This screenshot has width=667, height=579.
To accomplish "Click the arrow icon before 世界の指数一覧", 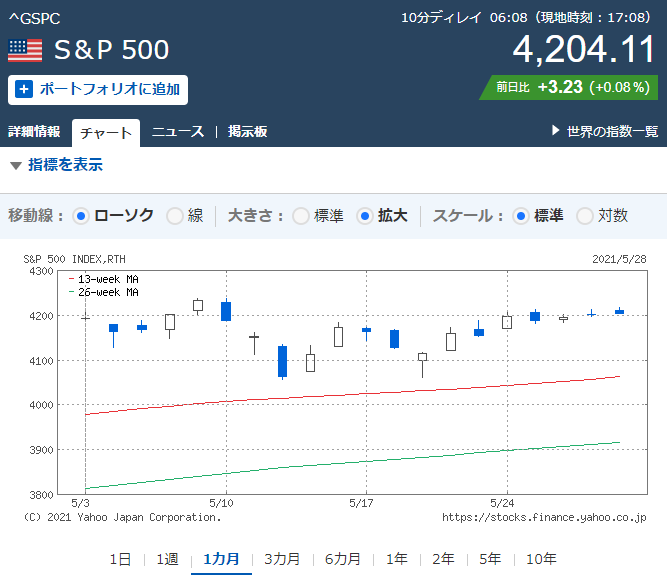I will (555, 130).
